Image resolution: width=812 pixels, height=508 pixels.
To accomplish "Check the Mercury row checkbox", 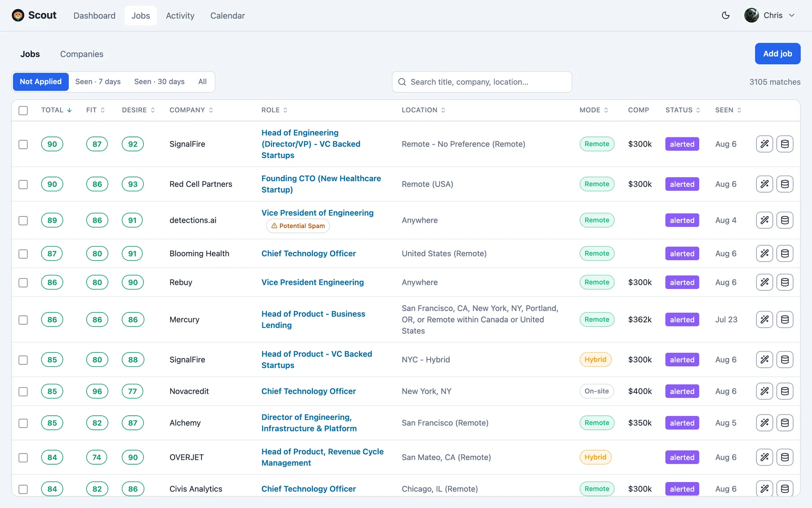I will [23, 320].
